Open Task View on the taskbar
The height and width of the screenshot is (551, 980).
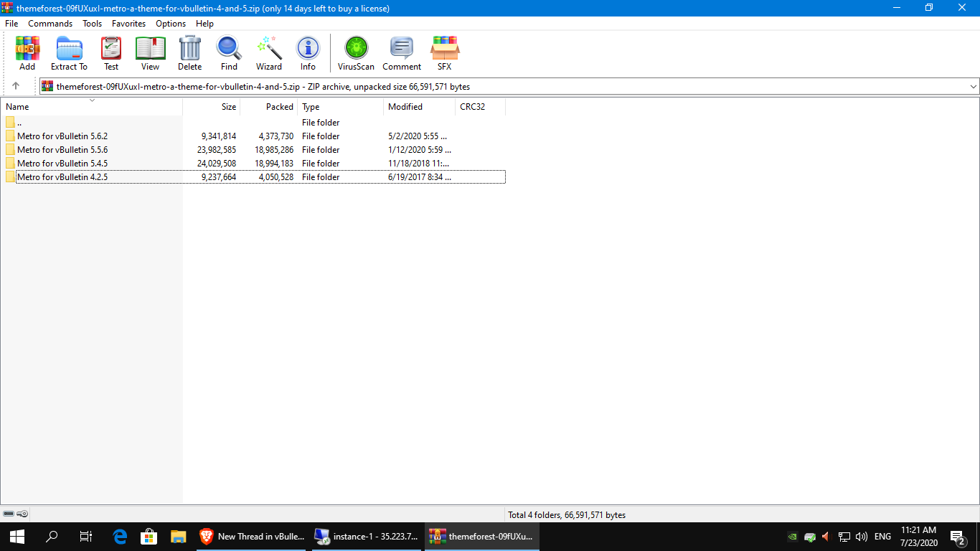click(x=86, y=536)
